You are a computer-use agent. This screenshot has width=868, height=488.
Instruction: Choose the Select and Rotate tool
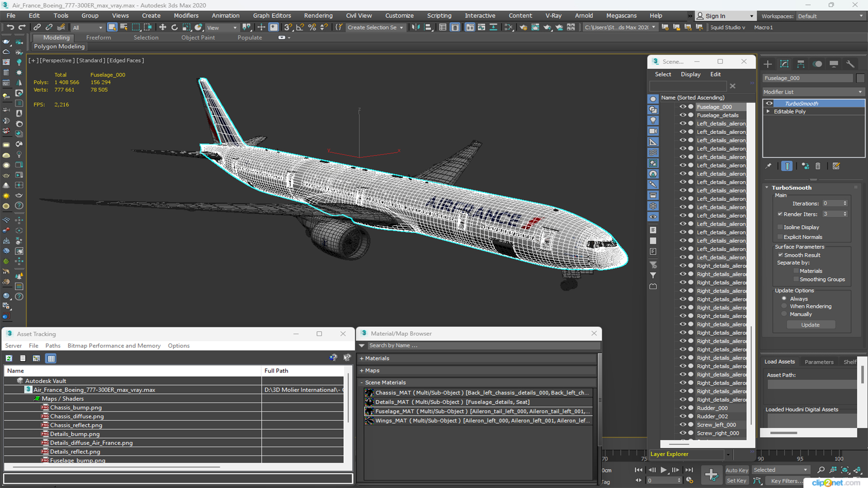click(x=175, y=28)
